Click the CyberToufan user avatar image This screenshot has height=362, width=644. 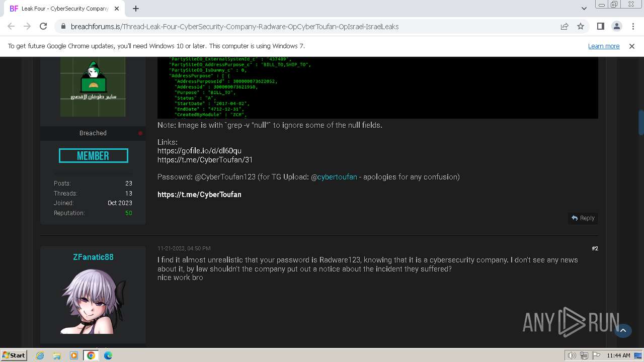[93, 86]
